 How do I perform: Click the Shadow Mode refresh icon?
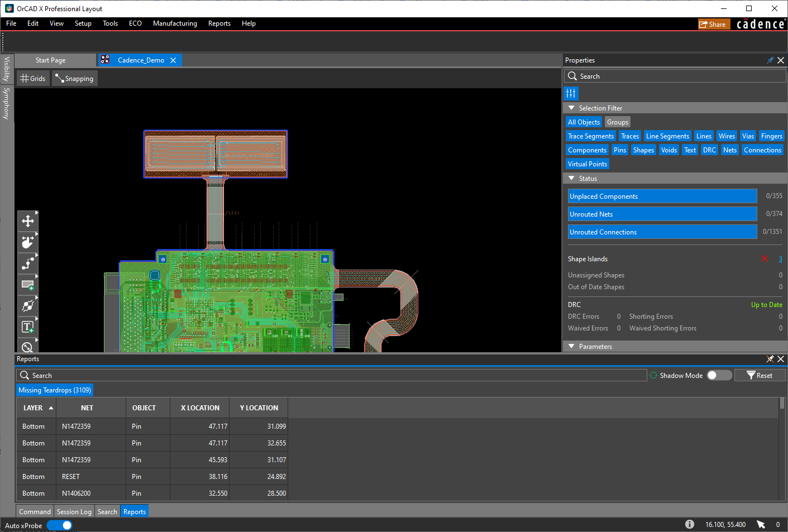pyautogui.click(x=653, y=376)
